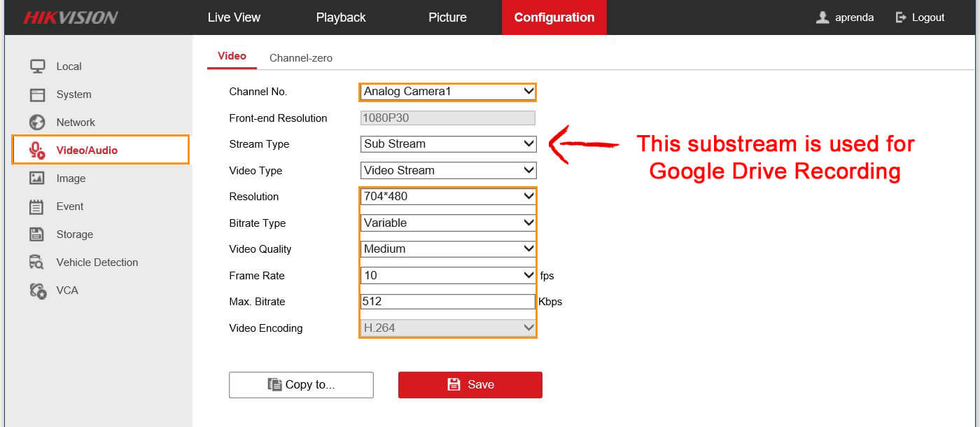Open Event settings calendar icon
Image resolution: width=980 pixels, height=427 pixels.
pos(37,206)
